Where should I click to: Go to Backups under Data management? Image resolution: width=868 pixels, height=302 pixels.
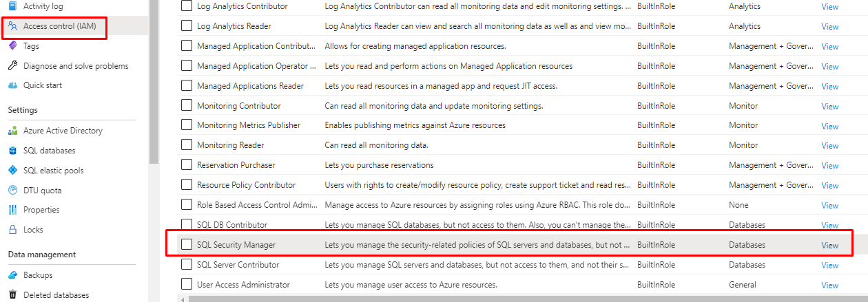coord(38,275)
